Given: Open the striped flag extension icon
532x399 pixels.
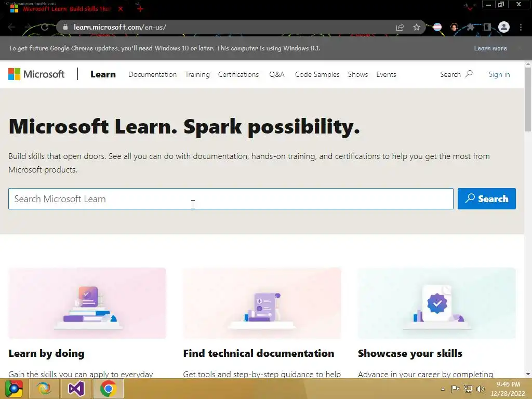Looking at the screenshot, I should click(437, 27).
